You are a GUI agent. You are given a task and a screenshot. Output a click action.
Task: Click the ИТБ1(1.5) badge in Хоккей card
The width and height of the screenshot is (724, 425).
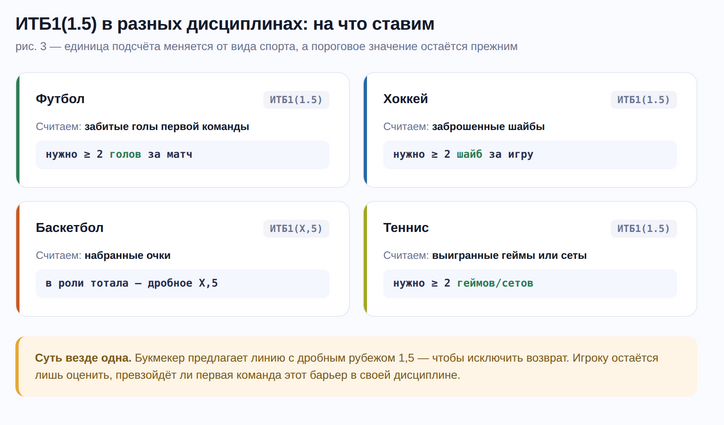pyautogui.click(x=643, y=100)
